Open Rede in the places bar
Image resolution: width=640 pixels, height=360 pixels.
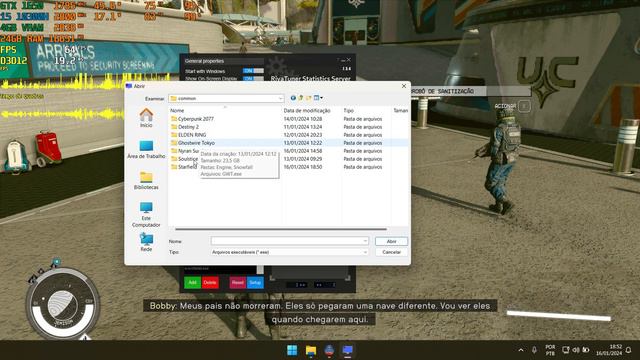click(x=146, y=242)
